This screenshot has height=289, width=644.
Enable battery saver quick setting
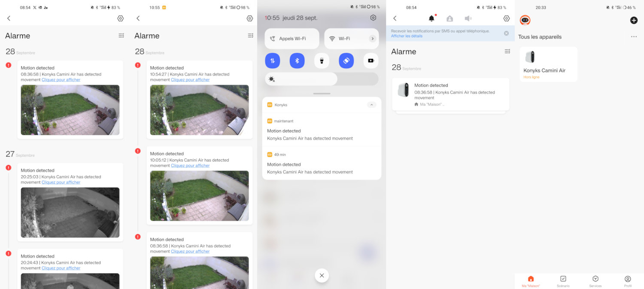coord(371,61)
